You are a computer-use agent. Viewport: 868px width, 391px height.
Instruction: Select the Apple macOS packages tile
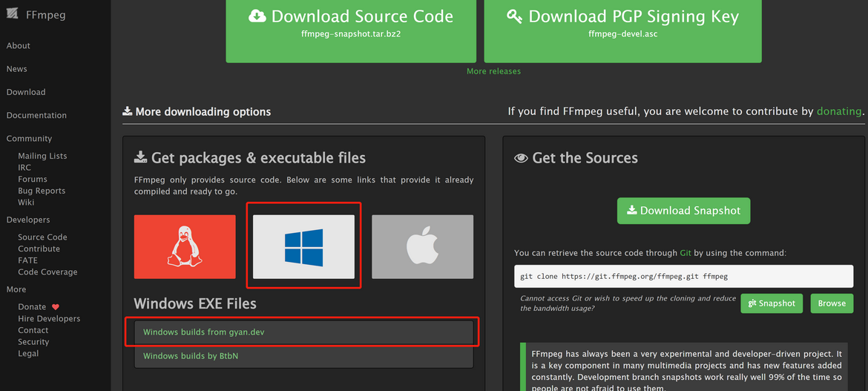point(422,247)
